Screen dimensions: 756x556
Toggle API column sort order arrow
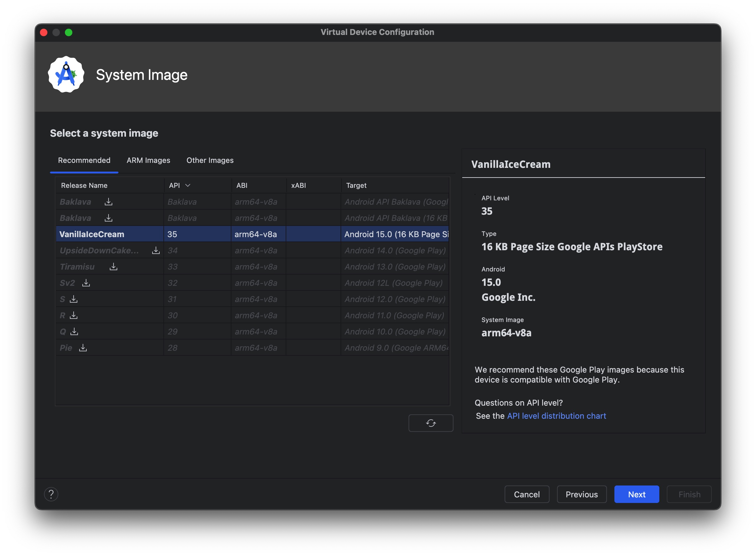tap(188, 185)
